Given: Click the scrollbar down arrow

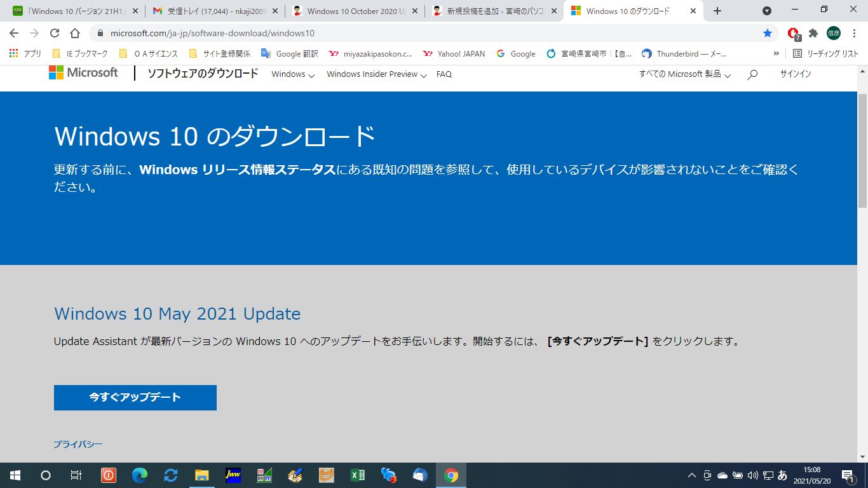Looking at the screenshot, I should pyautogui.click(x=862, y=457).
